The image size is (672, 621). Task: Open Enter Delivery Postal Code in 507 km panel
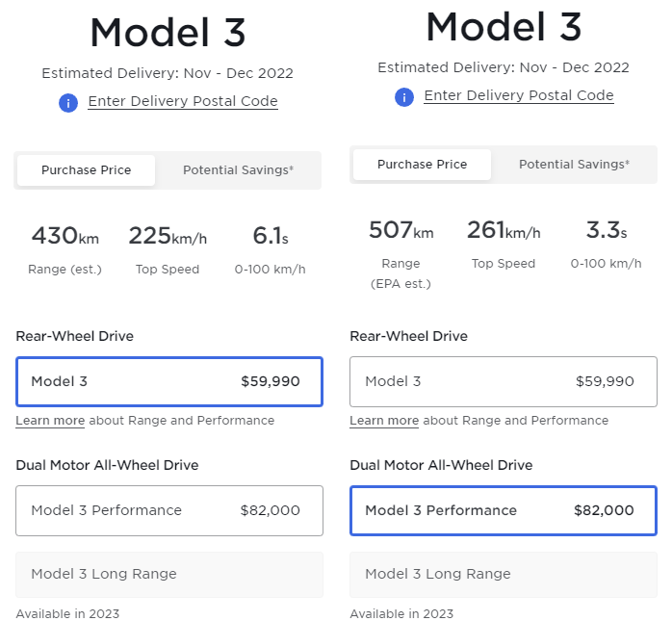pyautogui.click(x=519, y=96)
